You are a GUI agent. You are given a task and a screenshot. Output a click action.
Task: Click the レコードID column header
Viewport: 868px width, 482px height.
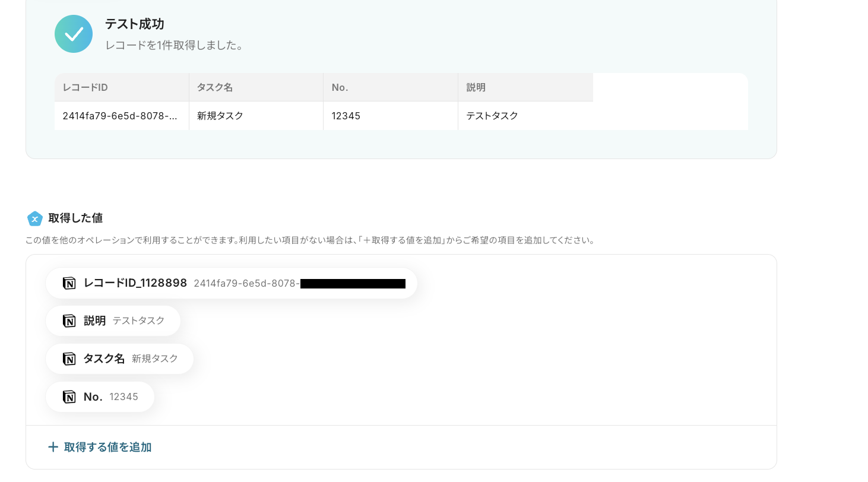tap(122, 87)
